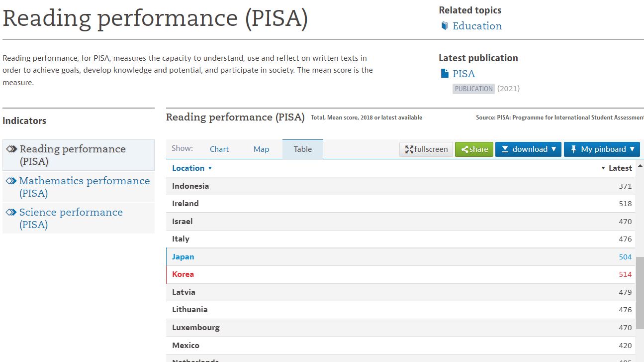Sort table by Latest column
The height and width of the screenshot is (362, 644).
tap(617, 168)
